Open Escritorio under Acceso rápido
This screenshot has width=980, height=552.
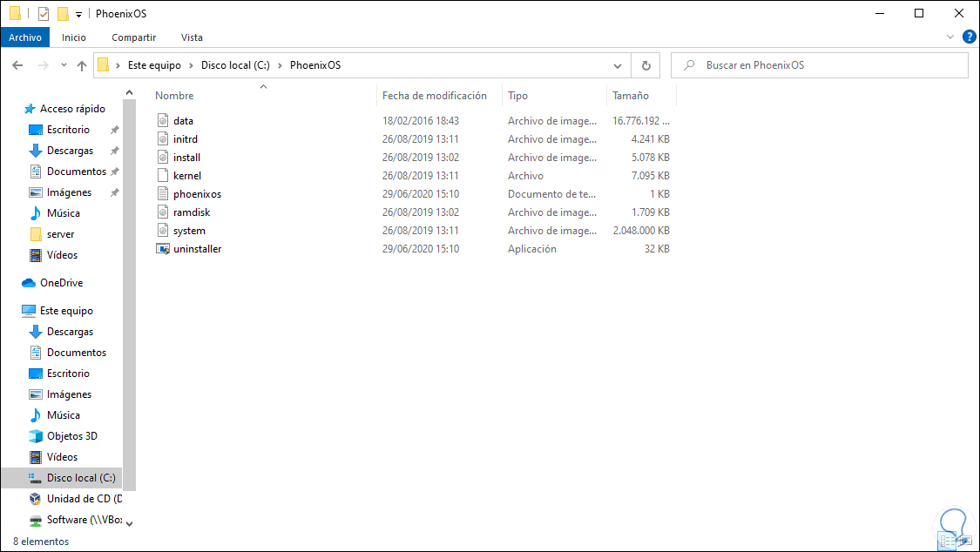(59, 130)
